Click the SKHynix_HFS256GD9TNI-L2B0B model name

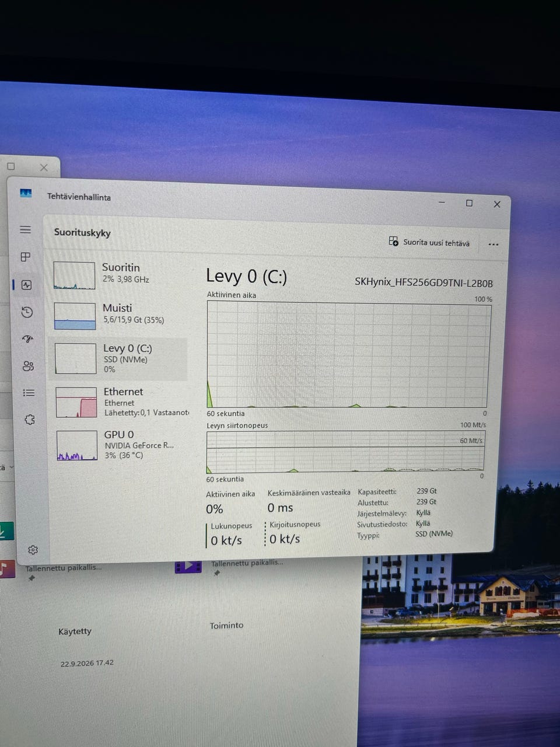point(423,282)
